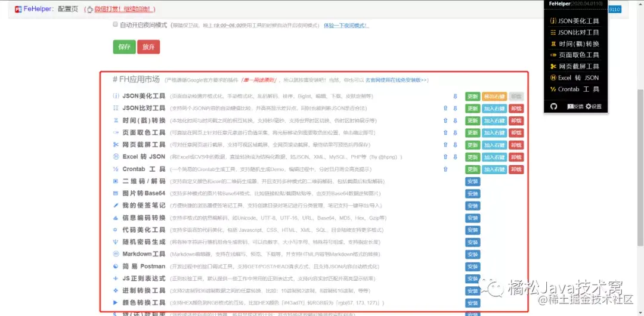Open the 去官网使用在线免安装版 link
This screenshot has height=316, width=644.
click(x=397, y=80)
